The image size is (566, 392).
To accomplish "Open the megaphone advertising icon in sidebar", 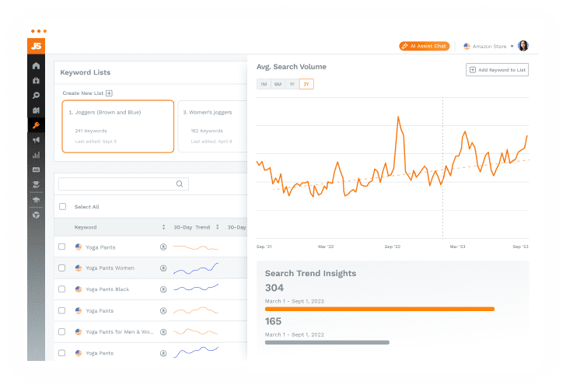I will tap(36, 140).
